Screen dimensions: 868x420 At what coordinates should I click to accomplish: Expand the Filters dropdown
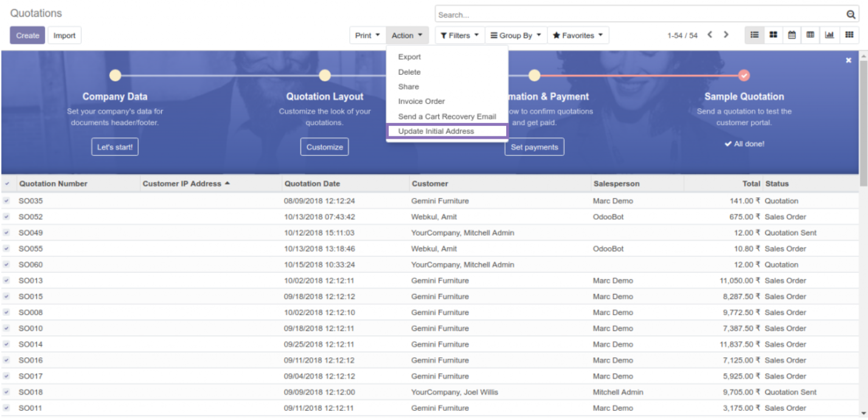click(459, 35)
